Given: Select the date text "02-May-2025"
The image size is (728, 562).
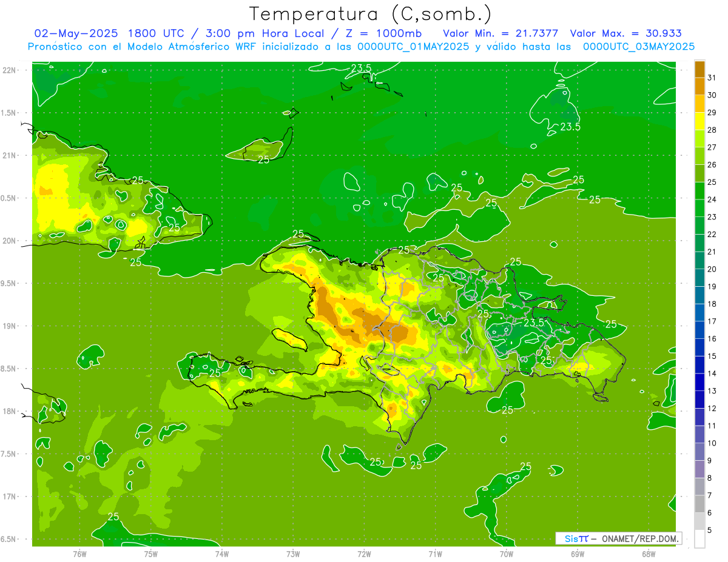Looking at the screenshot, I should click(x=77, y=33).
